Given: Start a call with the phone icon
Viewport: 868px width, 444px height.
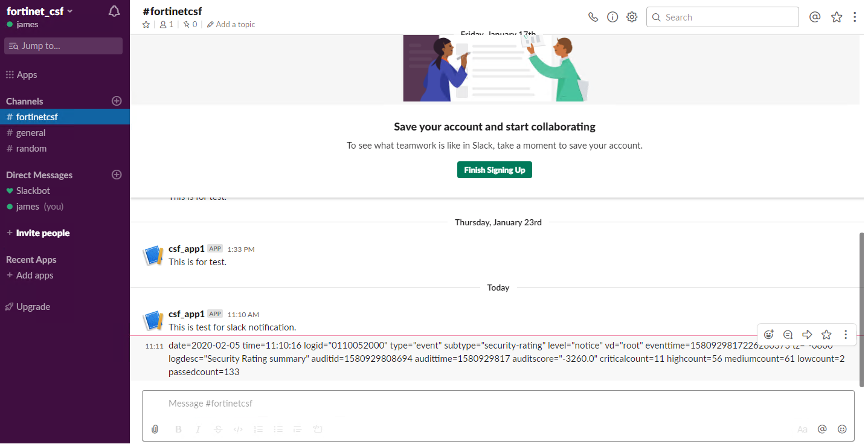Looking at the screenshot, I should tap(593, 17).
